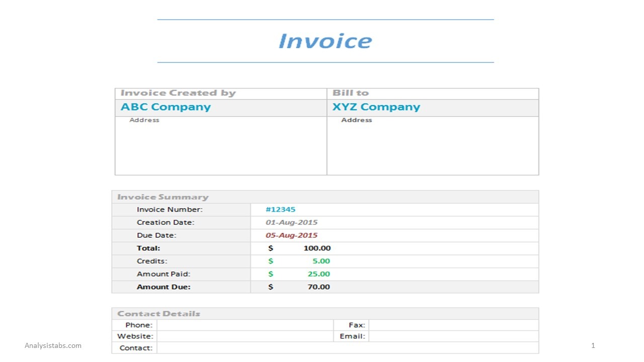The height and width of the screenshot is (362, 644).
Task: Click the Email input field
Action: (x=453, y=336)
